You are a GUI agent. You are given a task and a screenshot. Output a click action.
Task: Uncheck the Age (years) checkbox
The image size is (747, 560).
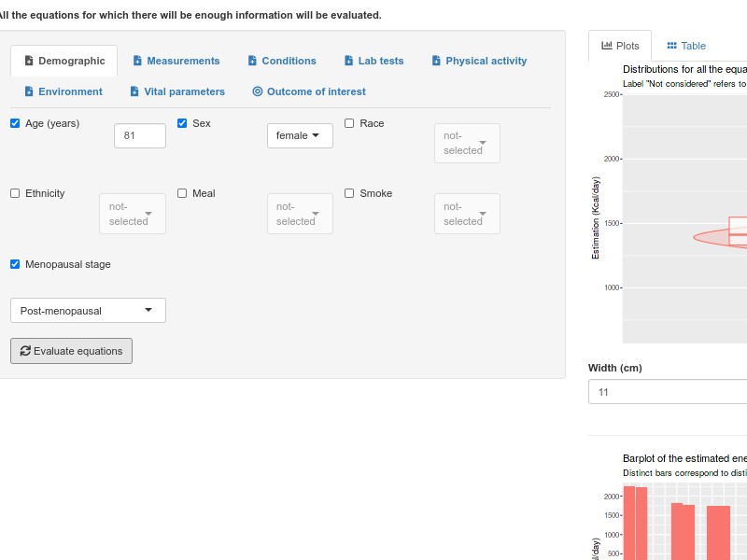(x=15, y=123)
